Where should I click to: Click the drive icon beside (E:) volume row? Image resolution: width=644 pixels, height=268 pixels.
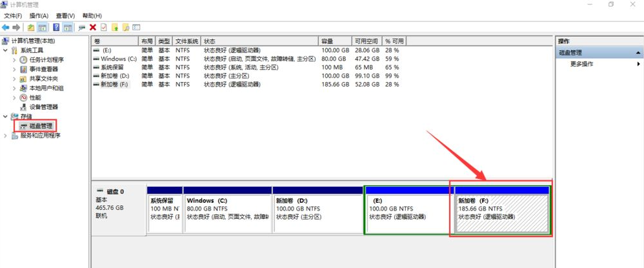[96, 50]
